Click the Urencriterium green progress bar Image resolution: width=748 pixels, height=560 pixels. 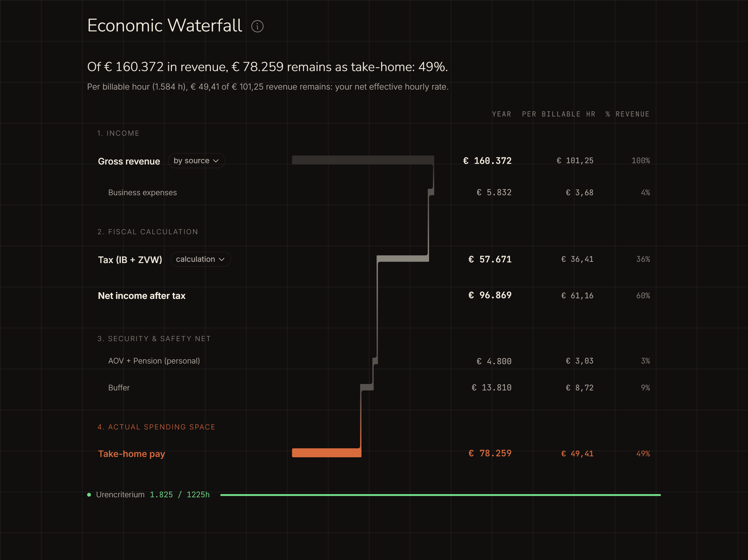click(440, 495)
